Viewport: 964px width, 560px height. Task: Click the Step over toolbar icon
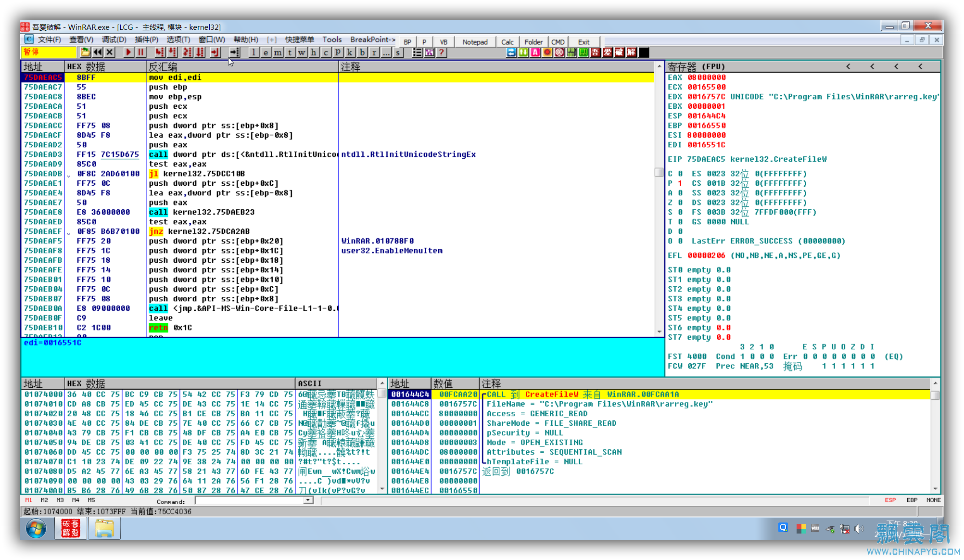pos(172,52)
